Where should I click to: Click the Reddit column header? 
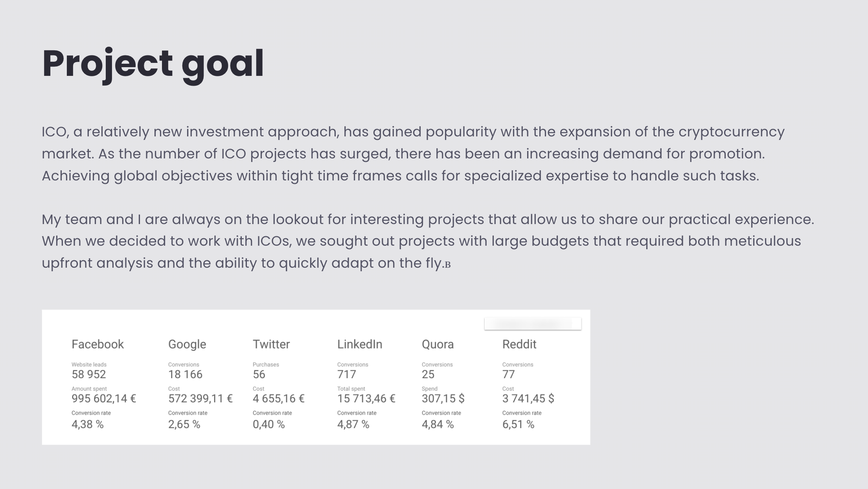[519, 344]
